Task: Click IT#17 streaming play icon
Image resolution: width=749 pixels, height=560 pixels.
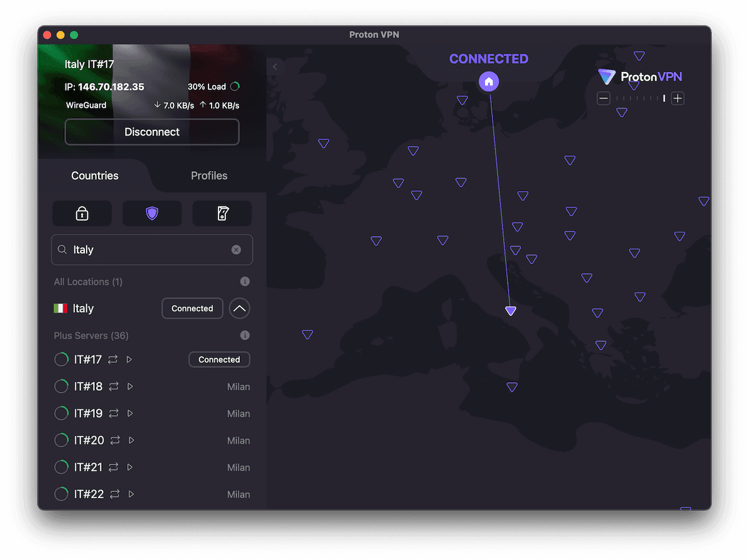Action: point(129,360)
